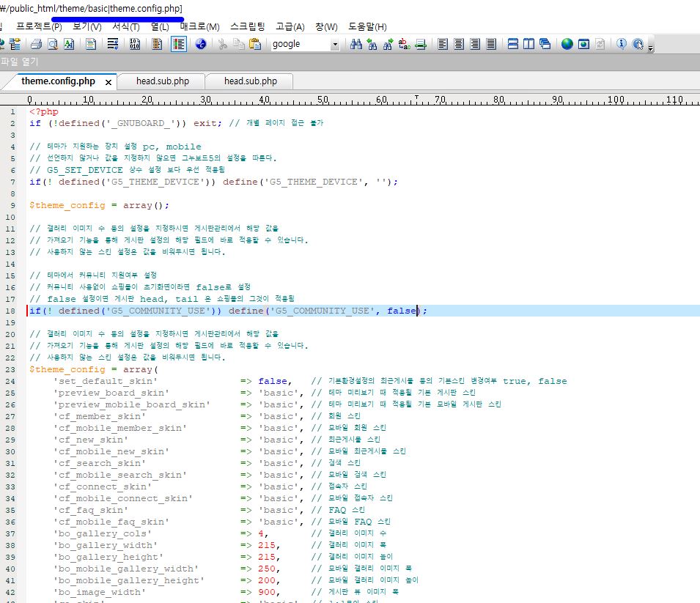Click the colored document syntax icon
Viewport: 700px width, 603px height.
pos(91,44)
